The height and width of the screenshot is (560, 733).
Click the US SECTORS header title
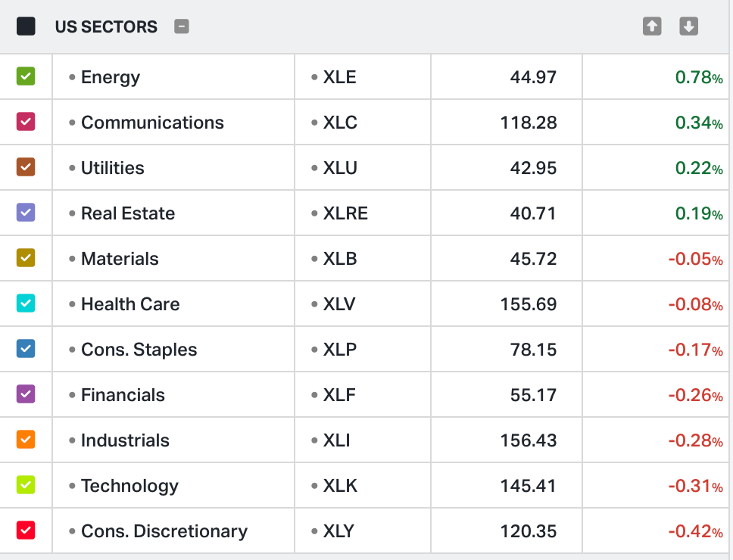click(x=106, y=27)
